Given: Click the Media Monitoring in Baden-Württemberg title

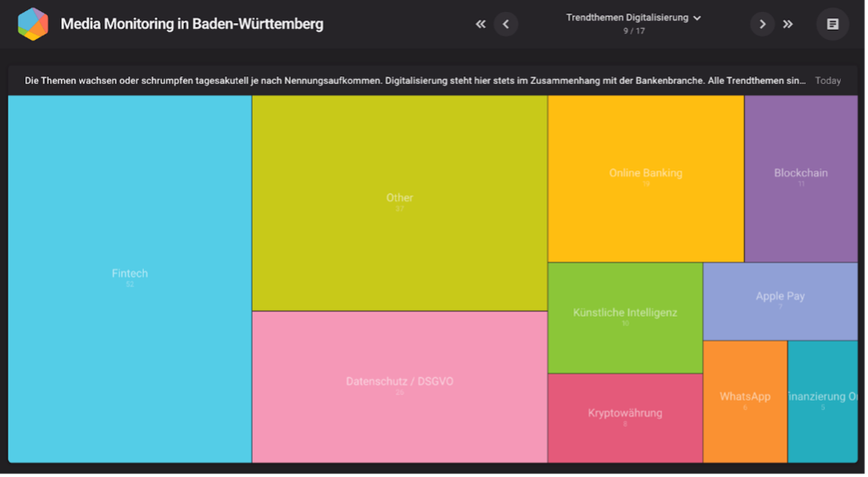Looking at the screenshot, I should click(x=192, y=24).
